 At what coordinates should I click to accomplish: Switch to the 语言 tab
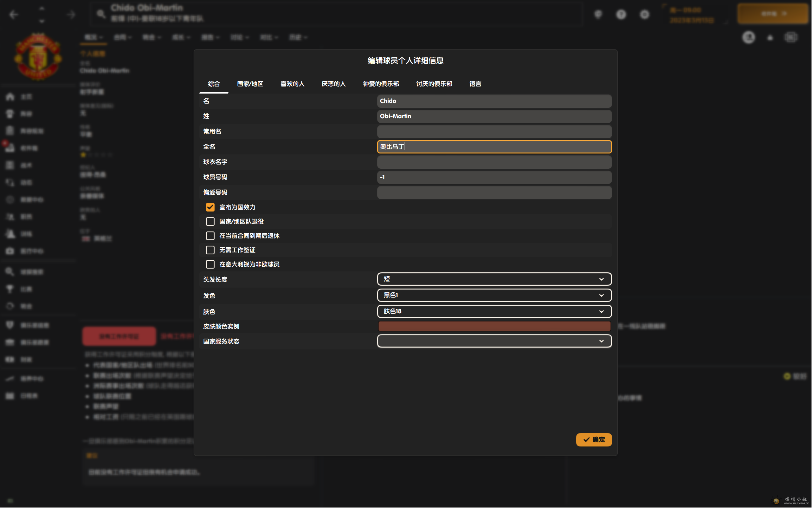click(475, 84)
